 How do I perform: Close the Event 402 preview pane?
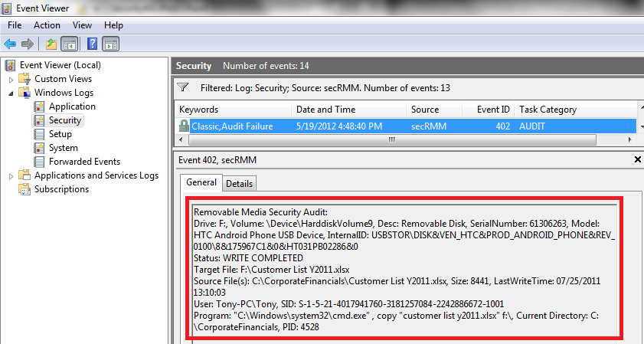click(637, 159)
